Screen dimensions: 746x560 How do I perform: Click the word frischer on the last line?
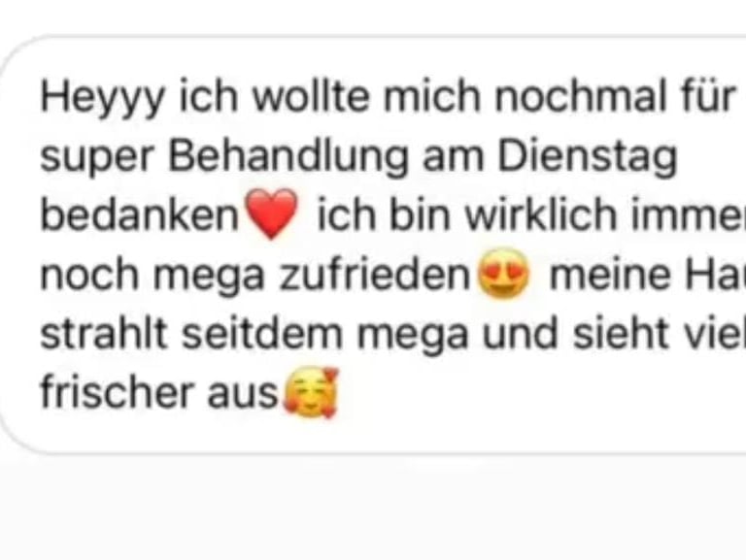(118, 392)
